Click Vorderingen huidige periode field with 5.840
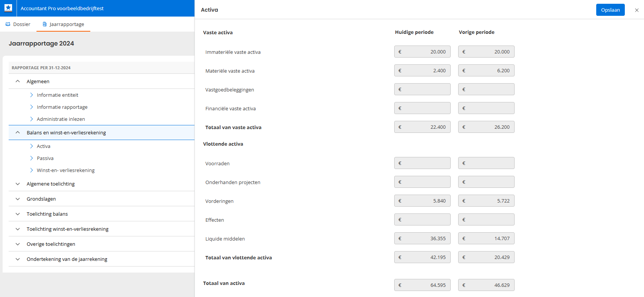644x297 pixels. point(422,201)
